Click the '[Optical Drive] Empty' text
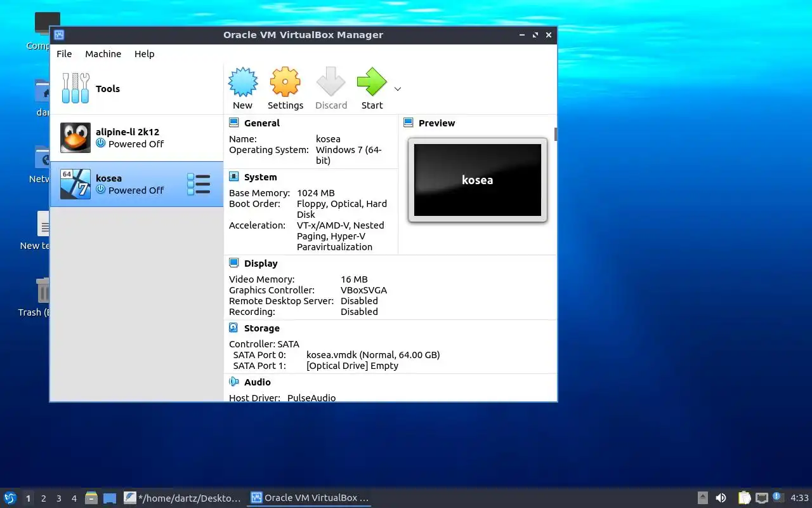The height and width of the screenshot is (508, 812). pyautogui.click(x=352, y=366)
